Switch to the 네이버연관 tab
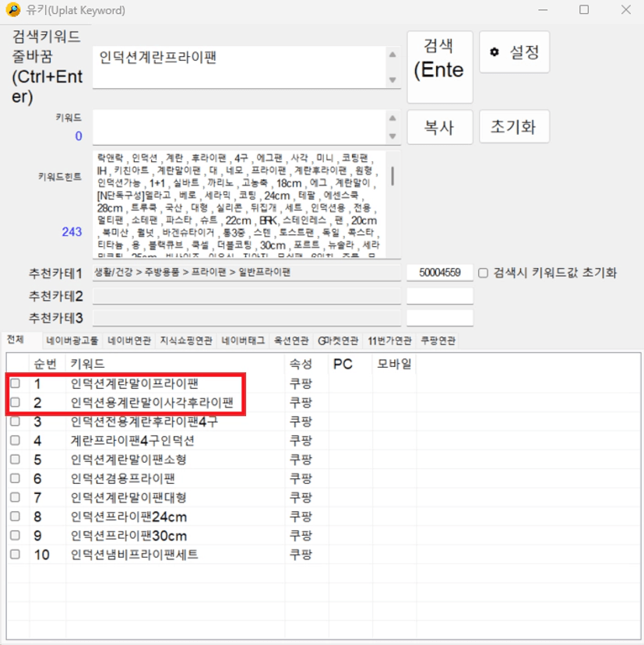This screenshot has height=645, width=644. (129, 340)
